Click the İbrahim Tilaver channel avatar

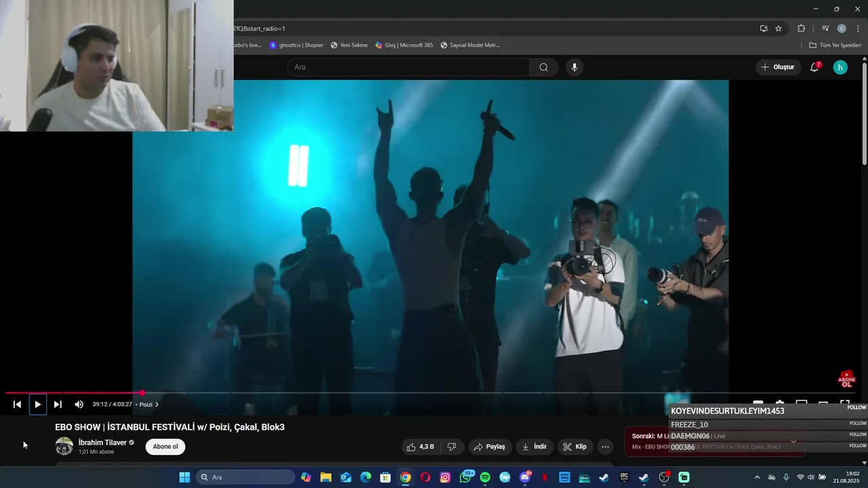(x=64, y=446)
